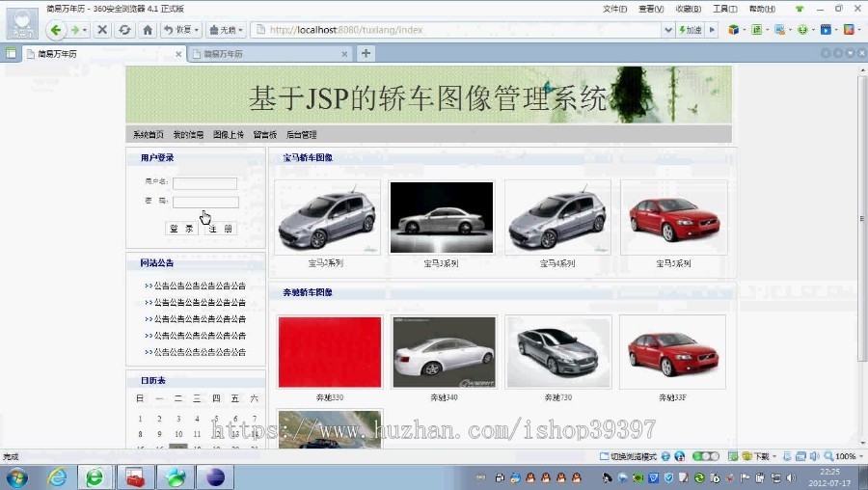
Task: Click the blue video extension icon
Action: (826, 30)
